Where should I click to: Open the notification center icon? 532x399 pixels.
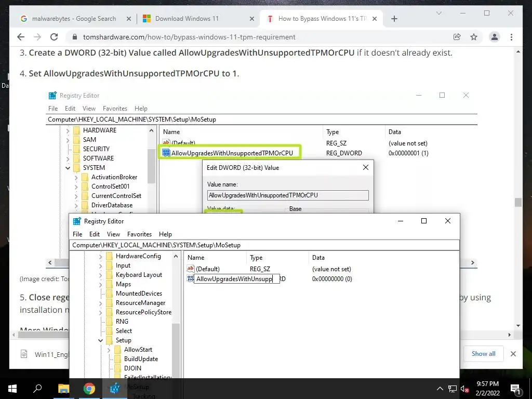[516, 389]
